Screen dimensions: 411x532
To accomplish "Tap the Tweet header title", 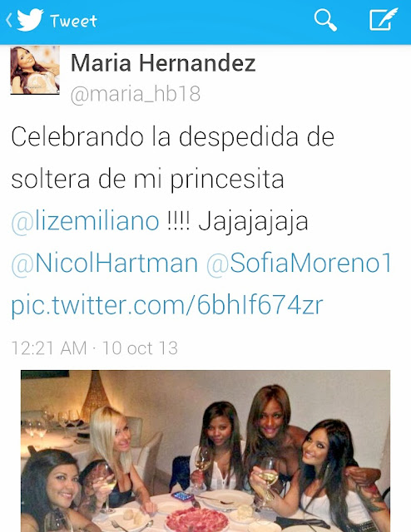I will click(73, 21).
